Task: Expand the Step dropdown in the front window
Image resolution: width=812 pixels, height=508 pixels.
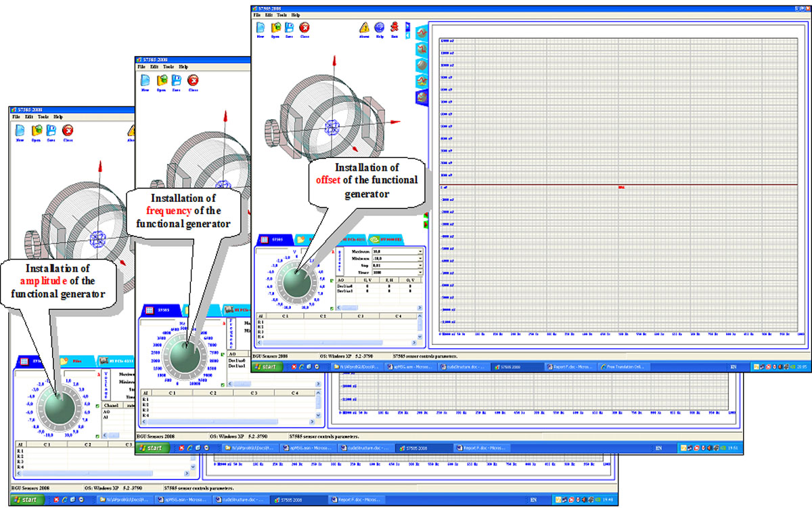Action: [420, 265]
